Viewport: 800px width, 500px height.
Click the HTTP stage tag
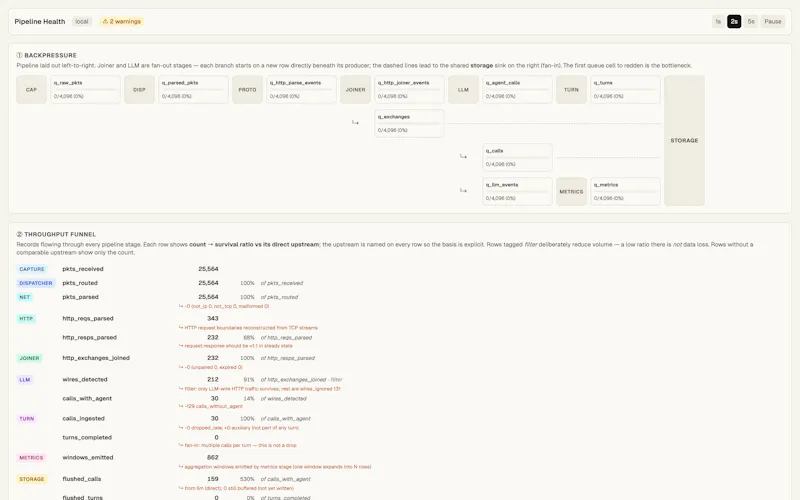26,319
